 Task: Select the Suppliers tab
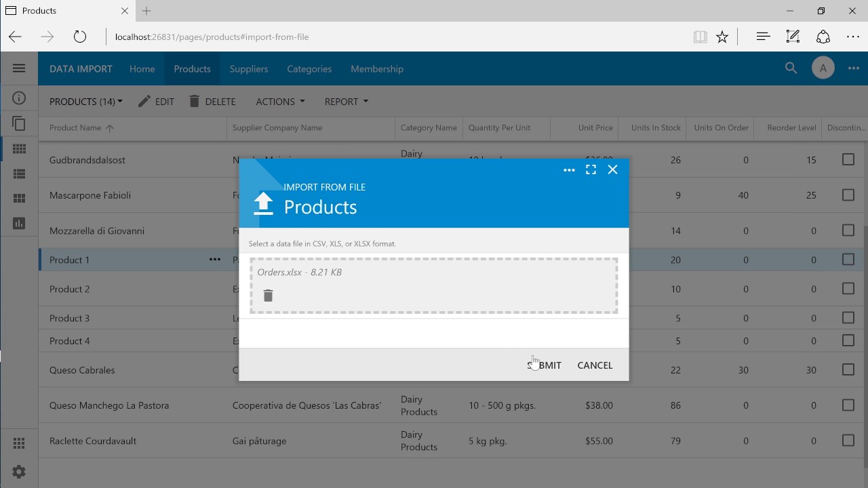point(249,68)
